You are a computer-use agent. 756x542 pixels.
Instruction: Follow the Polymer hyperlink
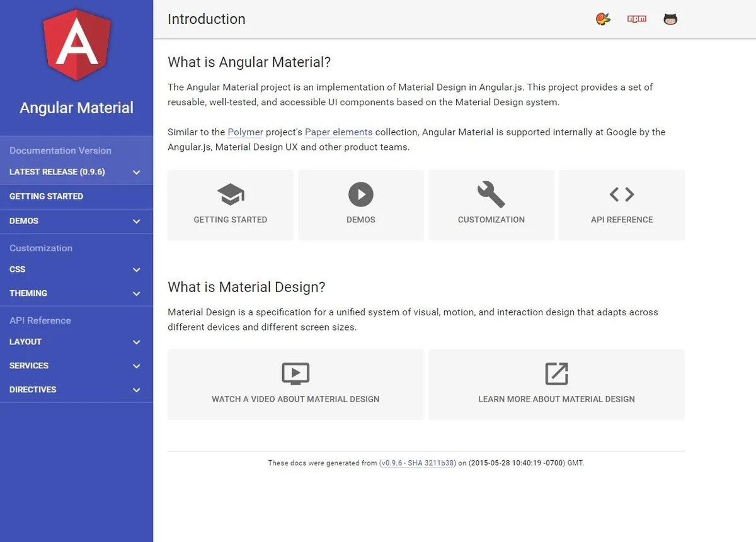245,132
